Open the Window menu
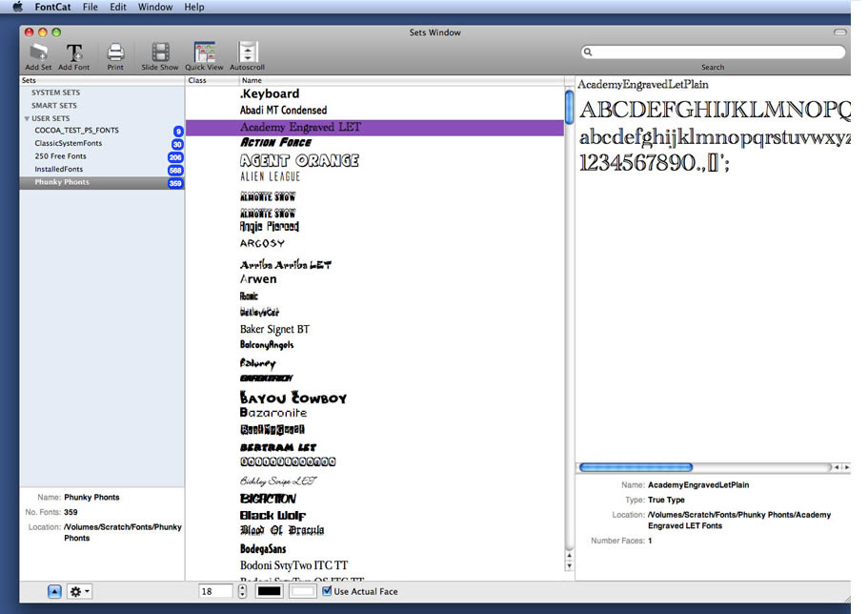Image resolution: width=868 pixels, height=614 pixels. coord(155,7)
